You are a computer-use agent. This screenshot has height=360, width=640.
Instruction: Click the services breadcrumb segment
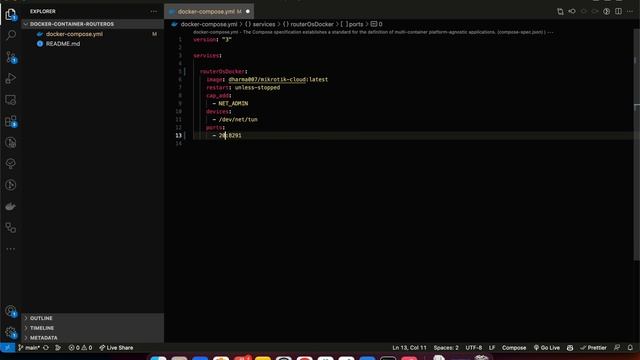(x=264, y=24)
